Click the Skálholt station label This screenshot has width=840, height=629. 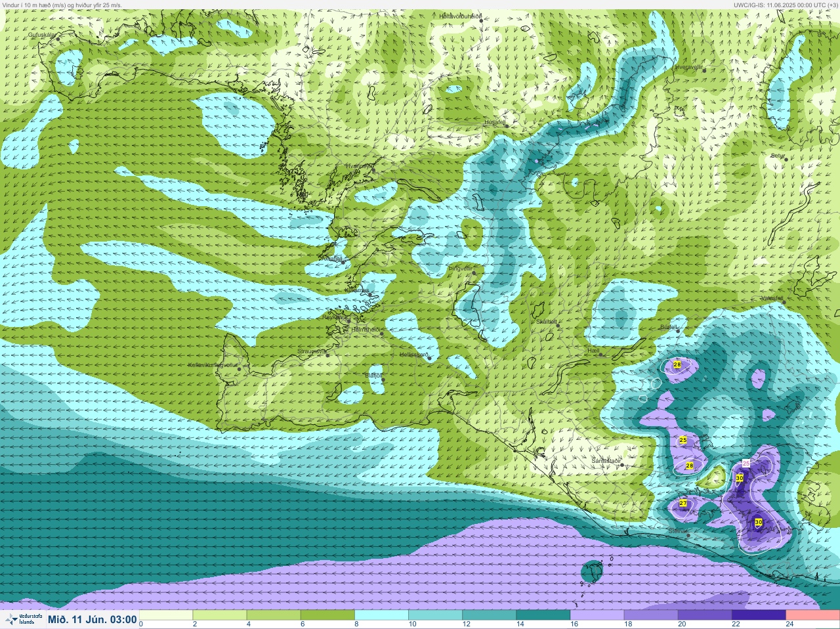point(547,322)
